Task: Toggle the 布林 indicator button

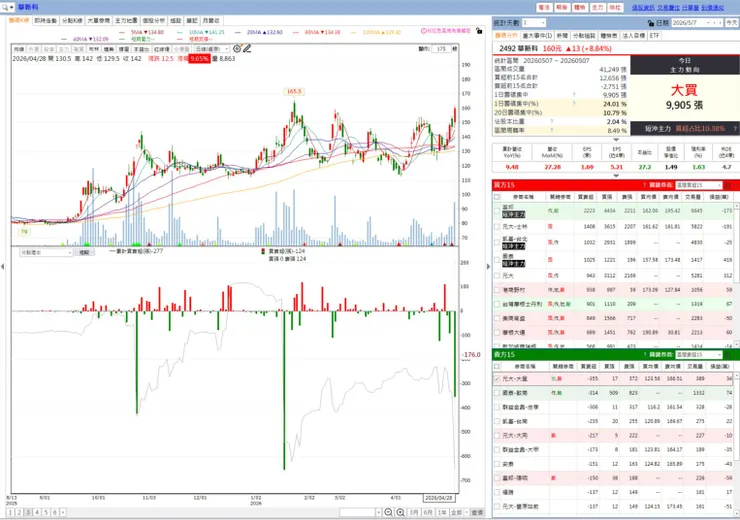Action: coord(94,49)
